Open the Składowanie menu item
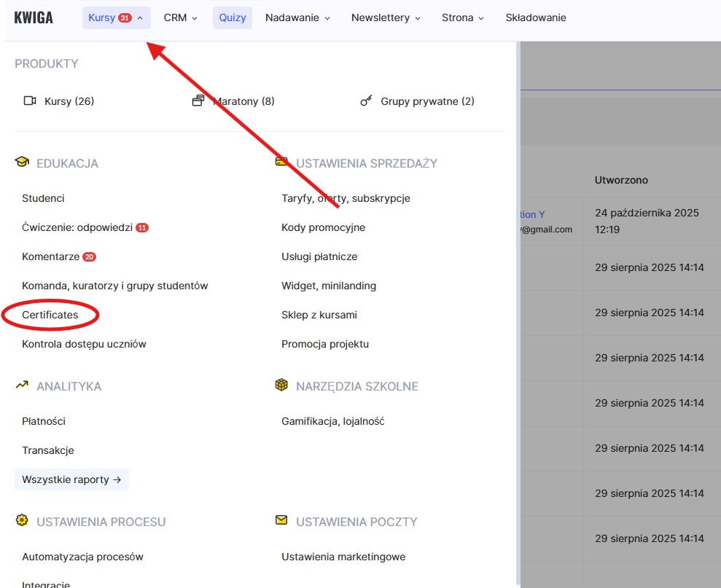721x588 pixels. tap(535, 17)
